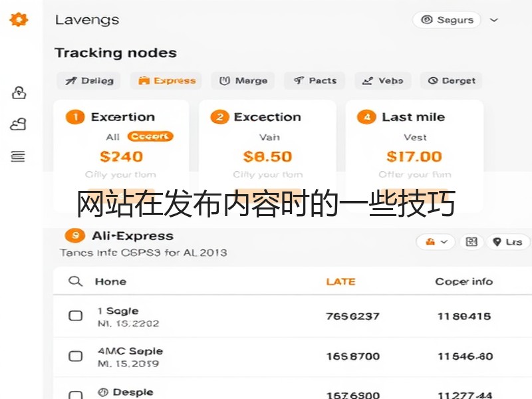Click the value 7656237
Image resolution: width=532 pixels, height=399 pixels.
click(x=352, y=317)
